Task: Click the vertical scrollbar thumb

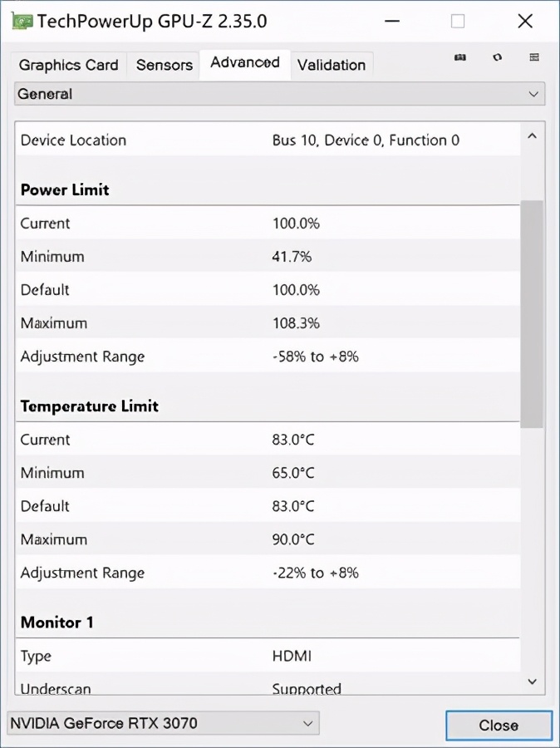Action: click(532, 314)
